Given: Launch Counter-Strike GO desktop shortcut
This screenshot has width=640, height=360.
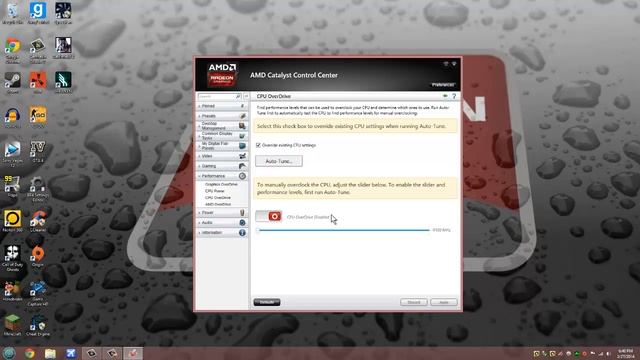Looking at the screenshot, I should pyautogui.click(x=38, y=118).
